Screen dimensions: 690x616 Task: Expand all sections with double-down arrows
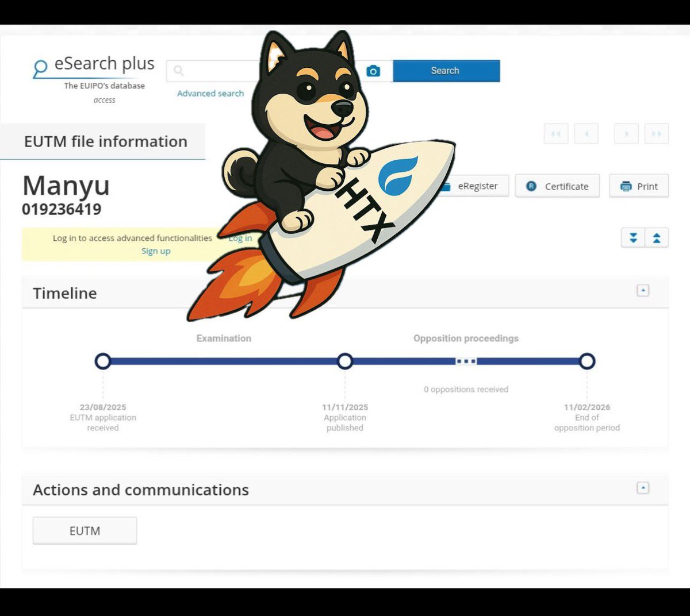pyautogui.click(x=633, y=238)
